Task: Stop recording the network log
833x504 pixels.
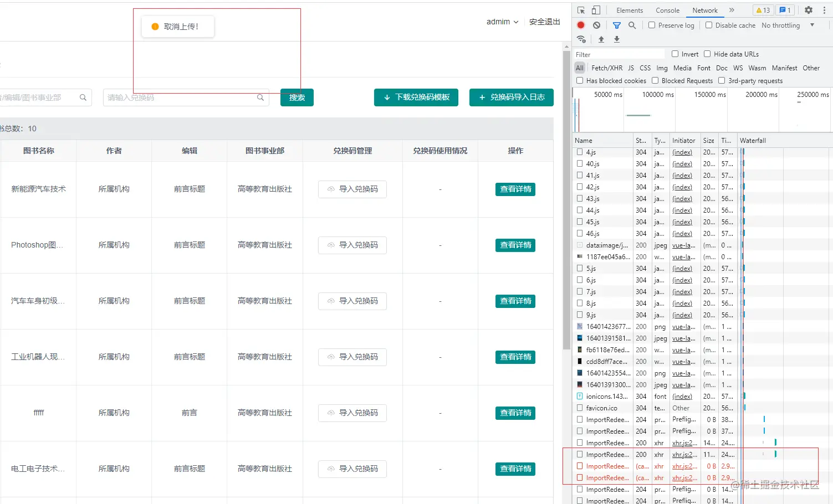Action: coord(581,25)
